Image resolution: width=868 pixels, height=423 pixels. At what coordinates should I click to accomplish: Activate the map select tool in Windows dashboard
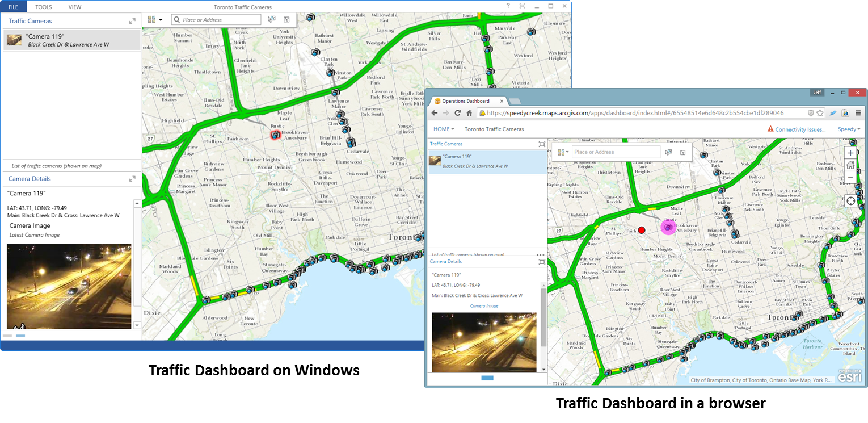click(x=272, y=19)
